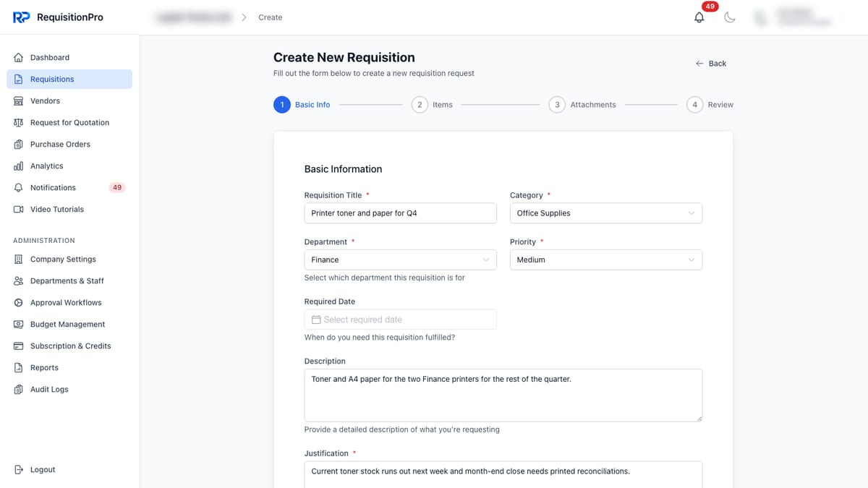Click the Purchase Orders clipboard icon
This screenshot has height=488, width=868.
(x=19, y=145)
